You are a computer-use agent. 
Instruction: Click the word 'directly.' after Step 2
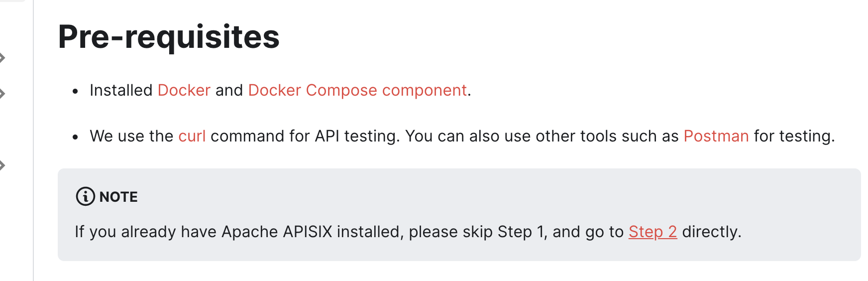point(712,232)
